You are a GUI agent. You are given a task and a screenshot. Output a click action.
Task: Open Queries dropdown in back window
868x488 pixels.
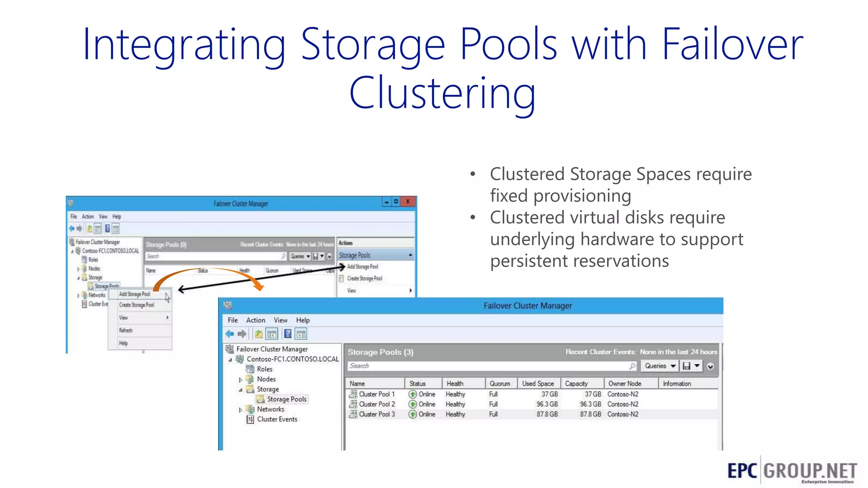(x=300, y=256)
